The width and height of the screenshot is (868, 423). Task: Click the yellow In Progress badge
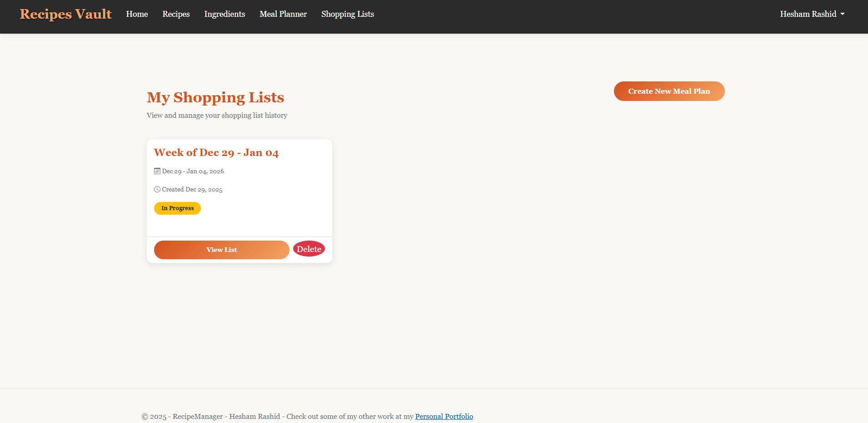coord(177,208)
